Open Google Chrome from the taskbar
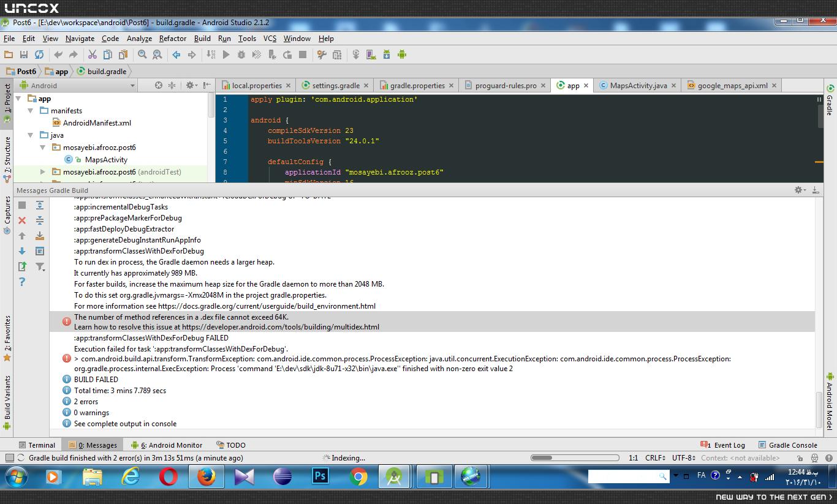 358,476
